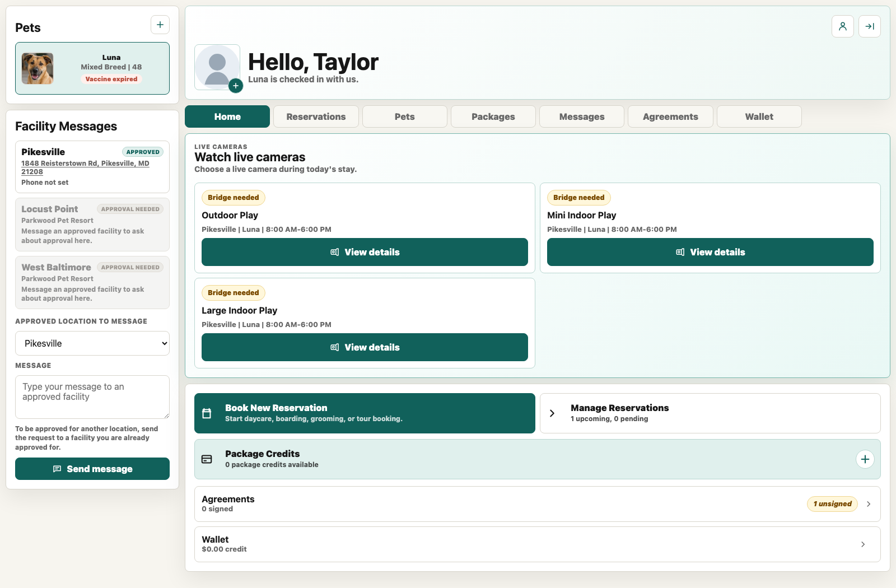Image resolution: width=896 pixels, height=588 pixels.
Task: View details for Large Indoor Play camera
Action: pyautogui.click(x=365, y=347)
